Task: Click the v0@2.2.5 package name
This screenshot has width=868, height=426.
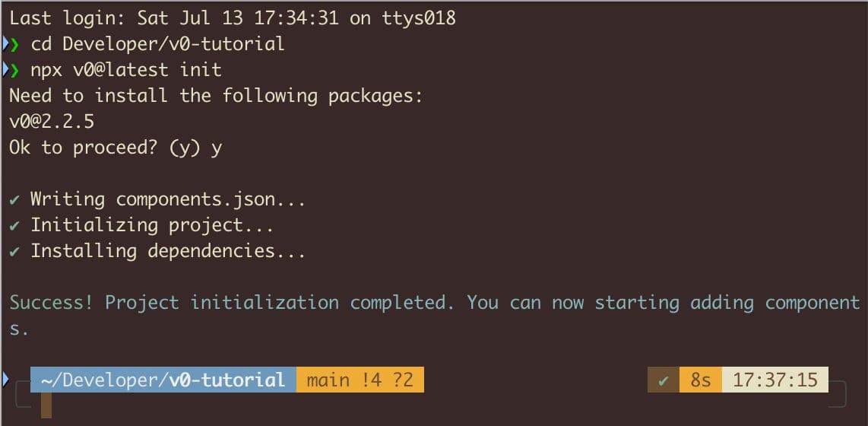Action: (51, 122)
